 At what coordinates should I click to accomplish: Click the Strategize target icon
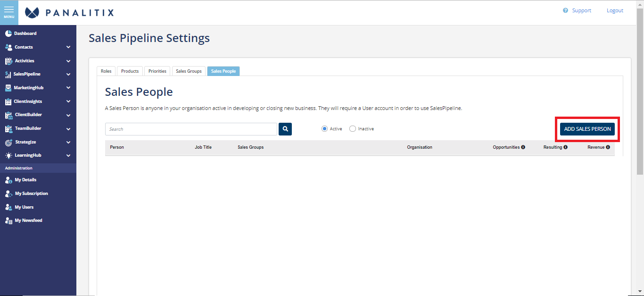(x=8, y=142)
